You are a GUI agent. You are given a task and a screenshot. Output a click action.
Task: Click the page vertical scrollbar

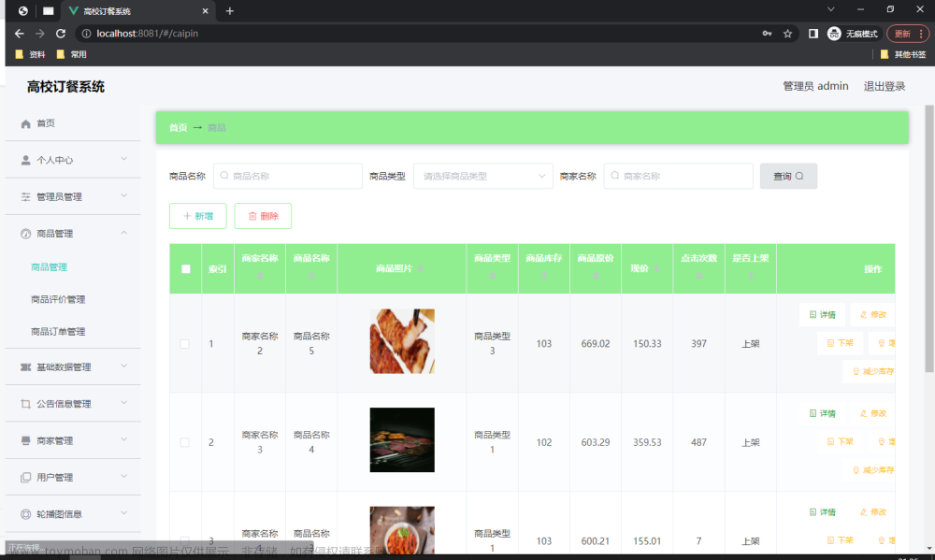[929, 238]
